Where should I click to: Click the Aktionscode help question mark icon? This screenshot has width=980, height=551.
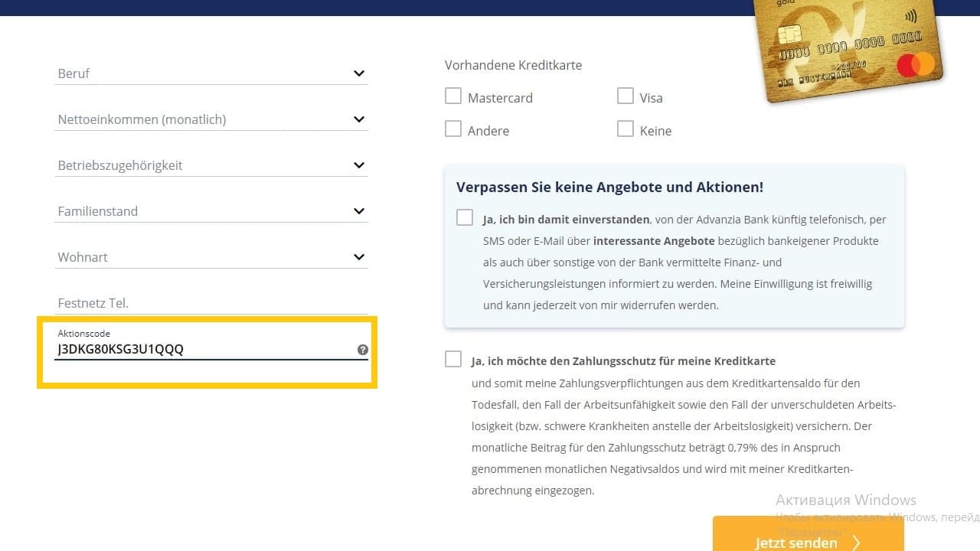[x=362, y=350]
